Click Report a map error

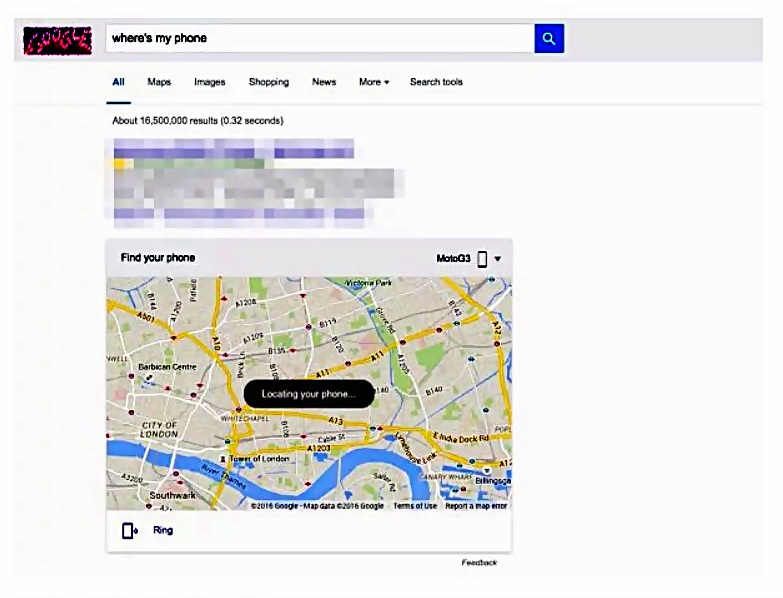tap(476, 506)
